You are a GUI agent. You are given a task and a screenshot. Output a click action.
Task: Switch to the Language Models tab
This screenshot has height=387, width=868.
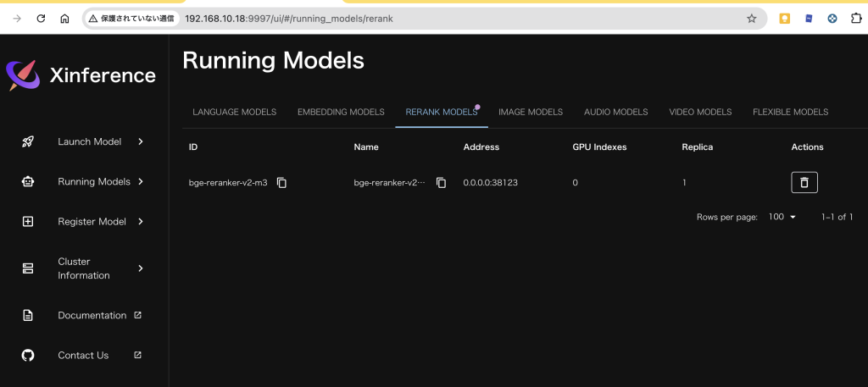coord(234,112)
